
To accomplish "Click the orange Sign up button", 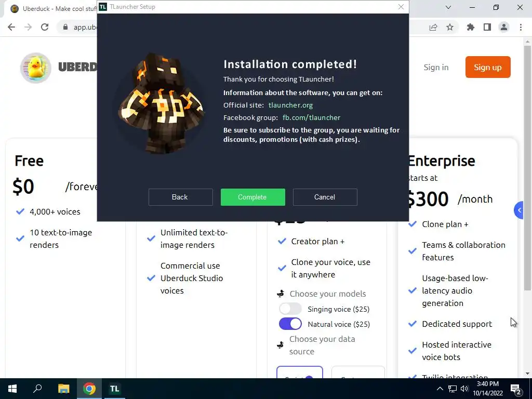I will (488, 67).
